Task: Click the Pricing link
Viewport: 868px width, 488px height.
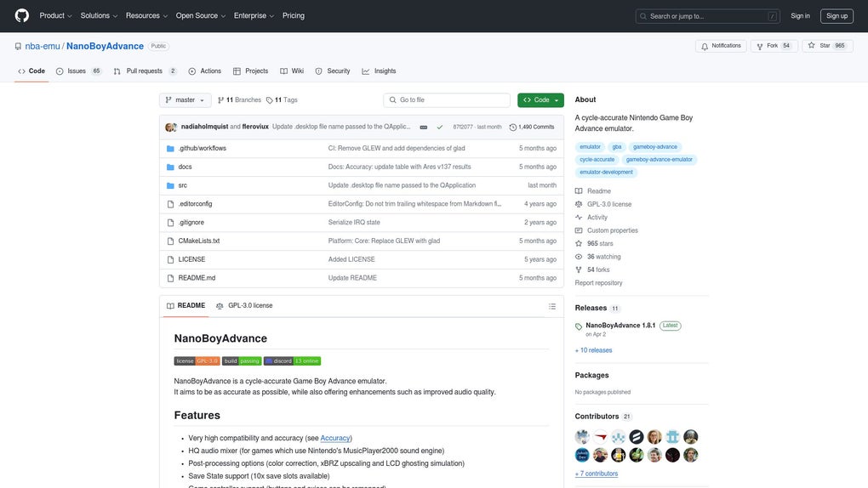Action: coord(294,15)
